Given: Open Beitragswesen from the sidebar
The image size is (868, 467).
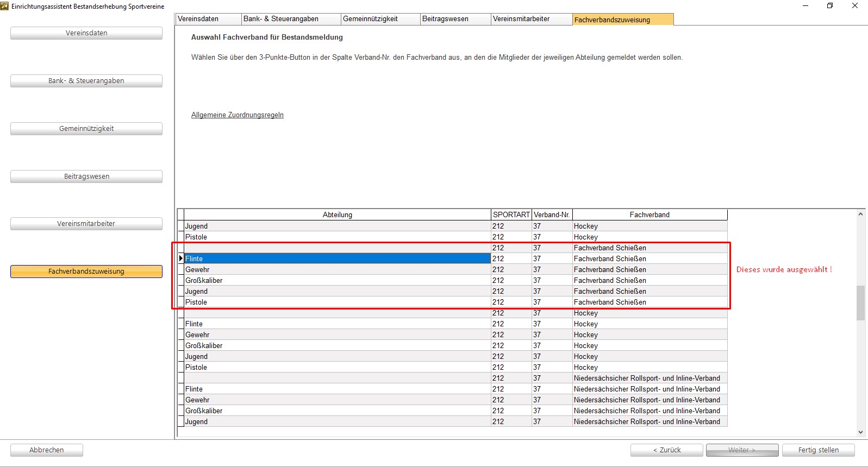Looking at the screenshot, I should coord(86,176).
